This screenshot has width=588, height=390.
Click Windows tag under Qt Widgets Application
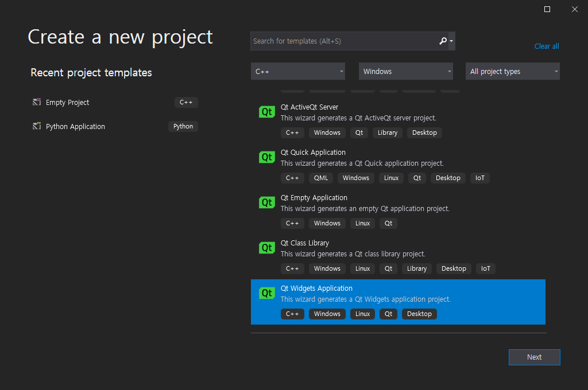pos(327,314)
